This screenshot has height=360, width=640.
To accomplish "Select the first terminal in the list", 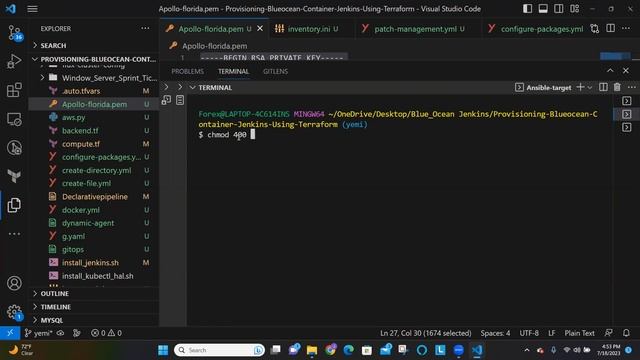I will [627, 101].
